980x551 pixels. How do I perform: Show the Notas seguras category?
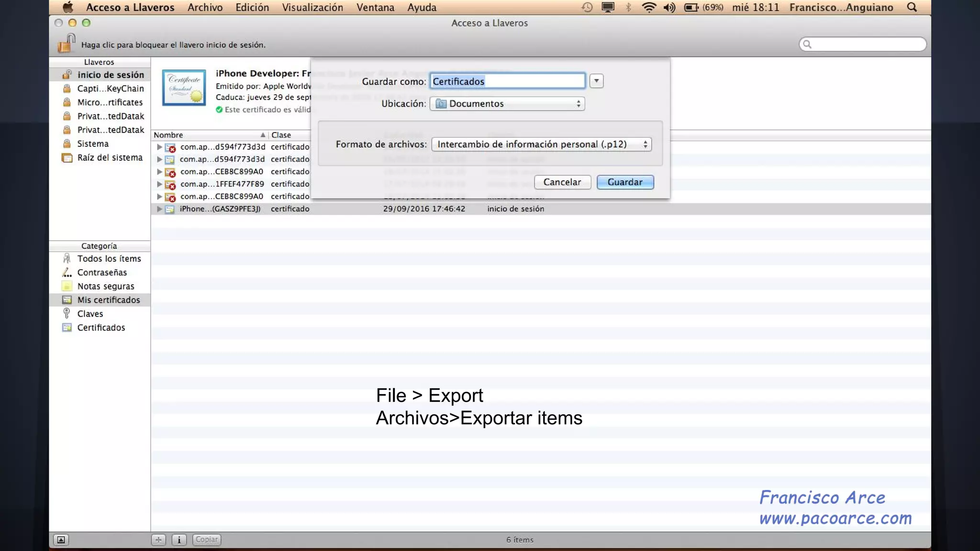coord(100,286)
